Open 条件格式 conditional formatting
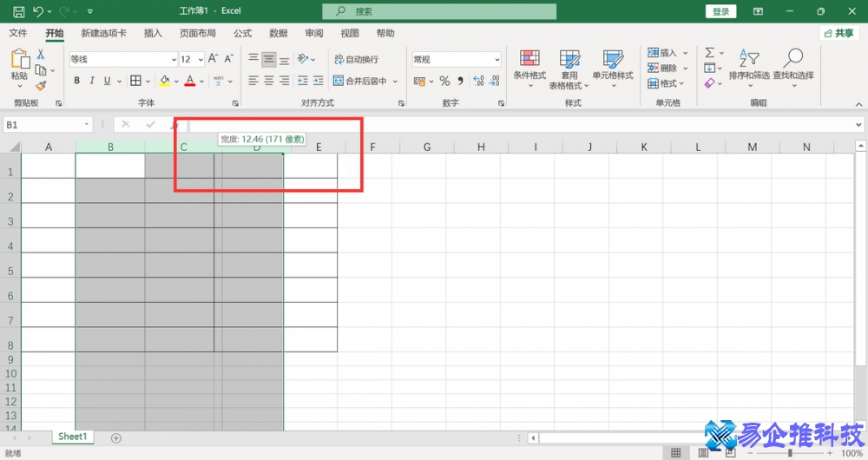 [529, 65]
